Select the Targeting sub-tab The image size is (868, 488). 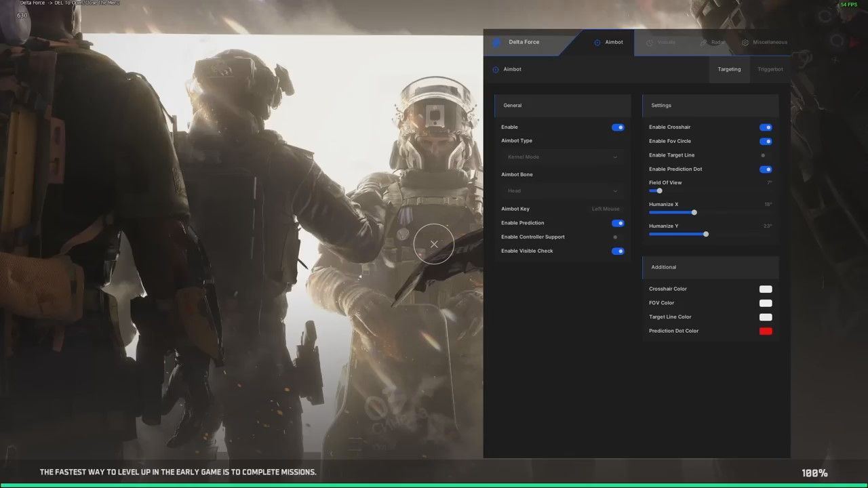(730, 69)
